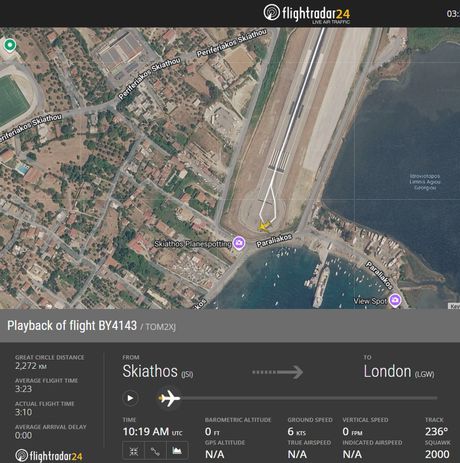Click the TOM2XJ callsign label
460x463 pixels.
161,327
